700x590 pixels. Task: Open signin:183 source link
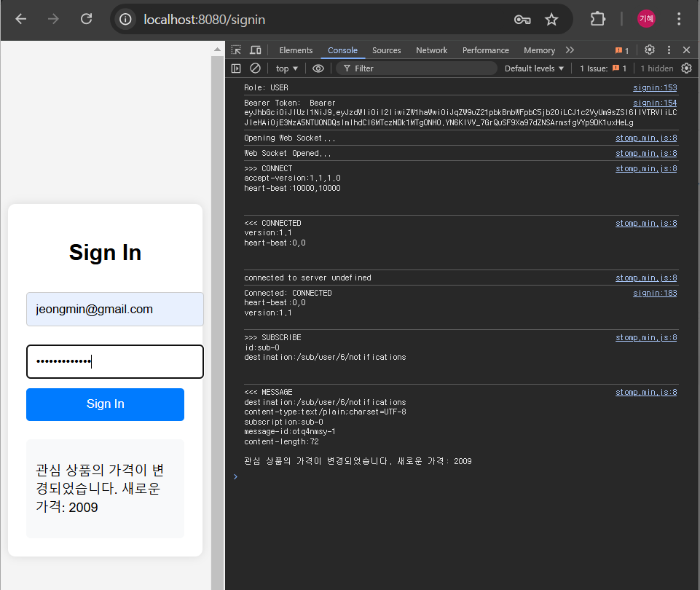(x=654, y=293)
